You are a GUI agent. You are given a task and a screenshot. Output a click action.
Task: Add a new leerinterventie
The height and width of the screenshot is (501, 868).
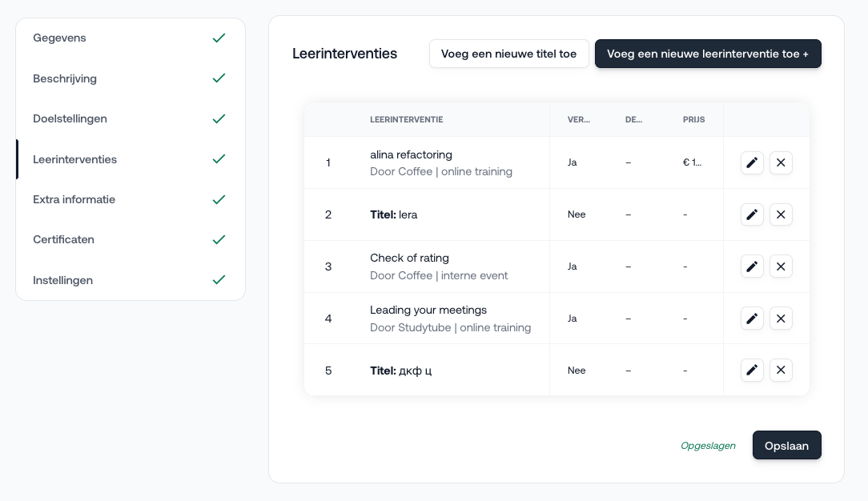coord(708,54)
